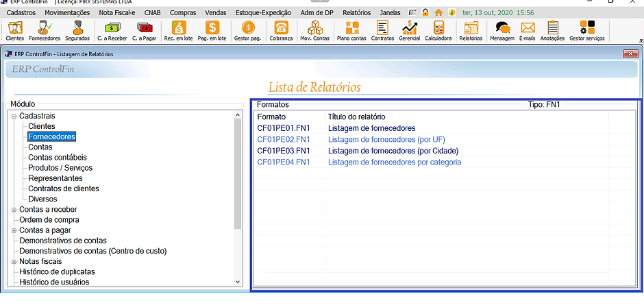Viewport: 644px width, 305px height.
Task: Open the Gerencial chart icon
Action: [410, 32]
